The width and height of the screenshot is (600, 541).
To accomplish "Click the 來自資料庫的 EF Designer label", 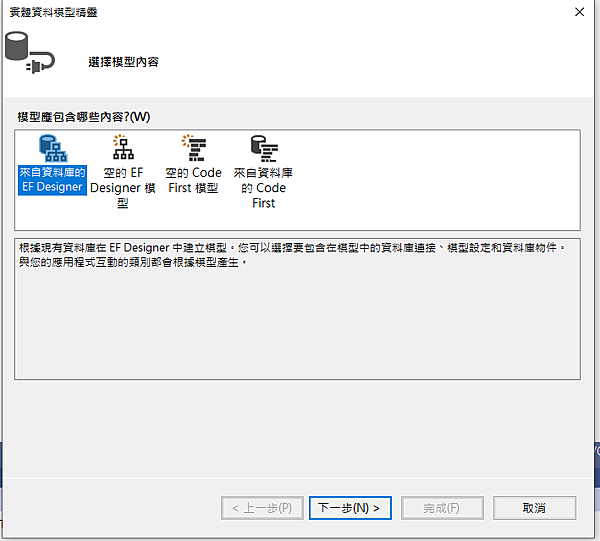I will [52, 180].
